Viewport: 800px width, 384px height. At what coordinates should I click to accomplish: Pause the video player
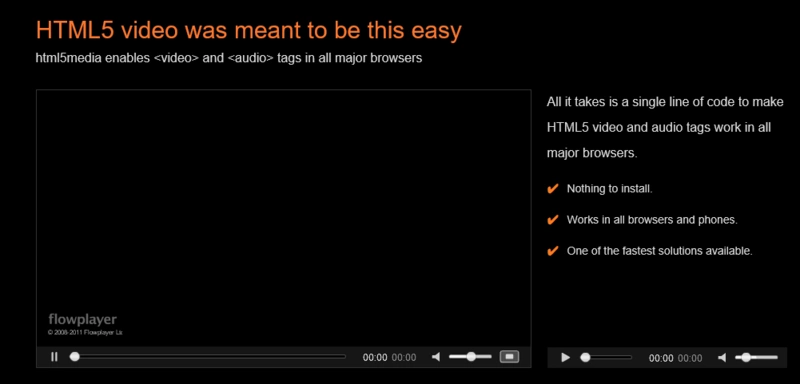click(x=55, y=357)
